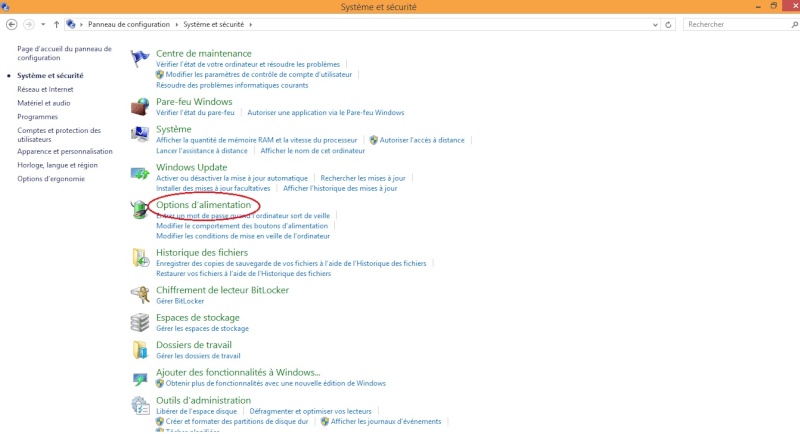Click Autoriser une application via le Pare-feu
Viewport: 800px width, 434px height.
coord(326,113)
